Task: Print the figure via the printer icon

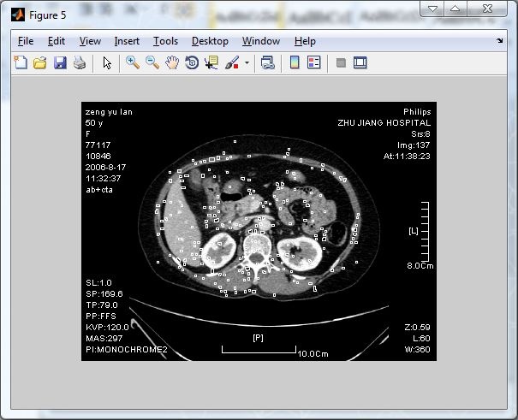Action: pyautogui.click(x=80, y=62)
